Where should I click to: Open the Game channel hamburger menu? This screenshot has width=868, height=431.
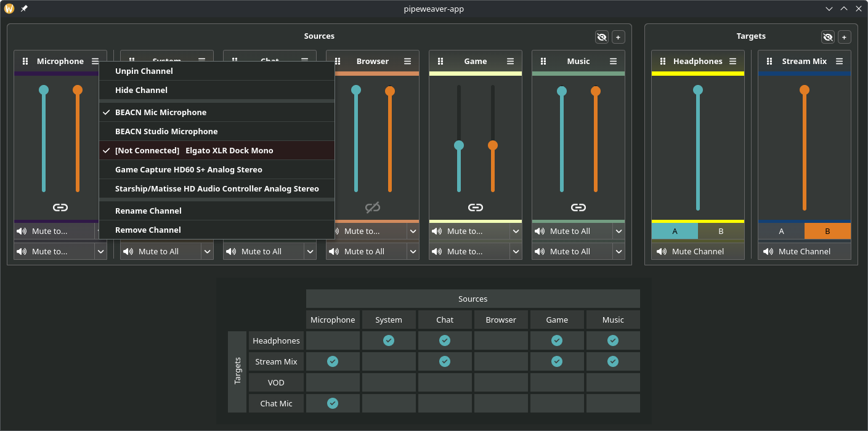coord(510,62)
